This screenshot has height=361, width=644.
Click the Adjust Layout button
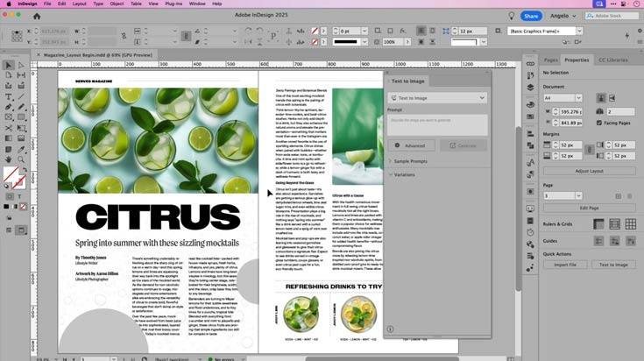(x=590, y=171)
